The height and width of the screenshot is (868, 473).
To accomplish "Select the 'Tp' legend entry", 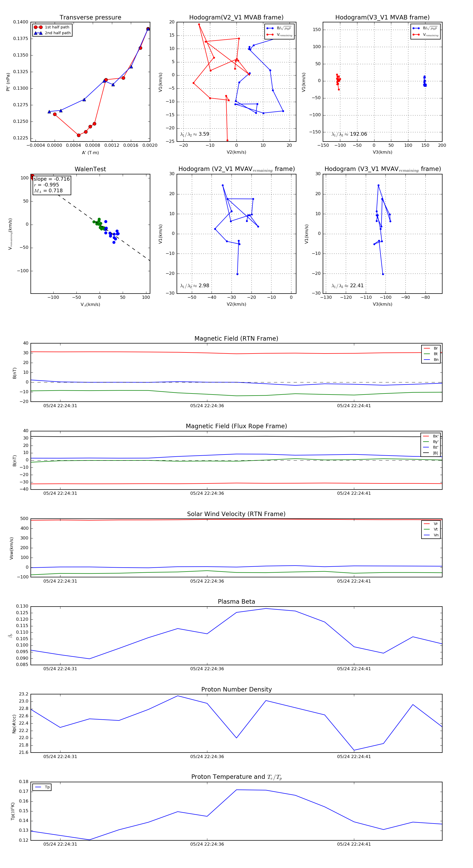I will tap(42, 787).
